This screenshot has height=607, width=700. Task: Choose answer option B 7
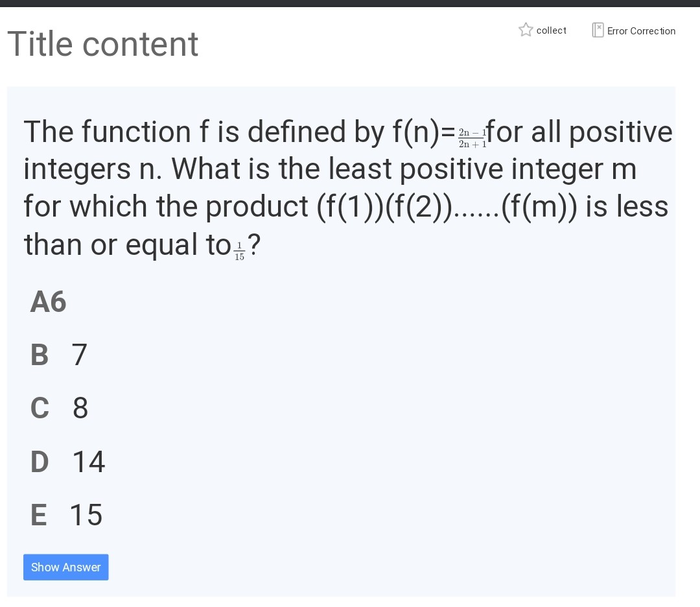58,355
